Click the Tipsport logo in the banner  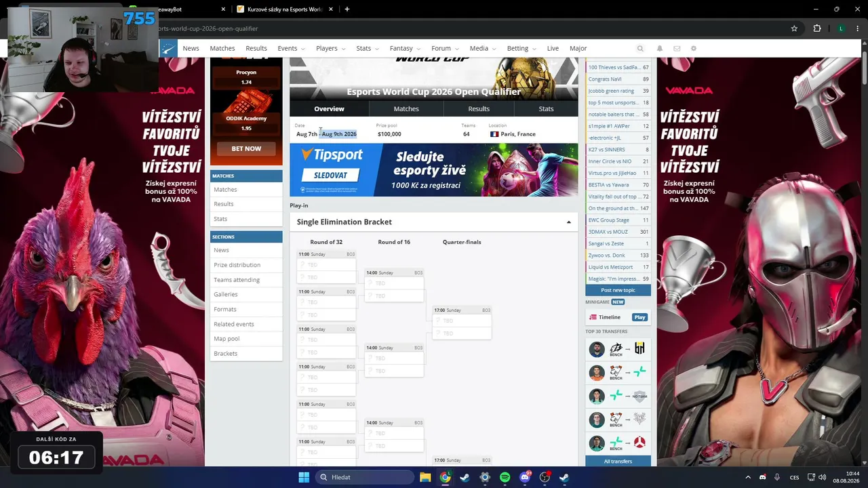(x=332, y=155)
